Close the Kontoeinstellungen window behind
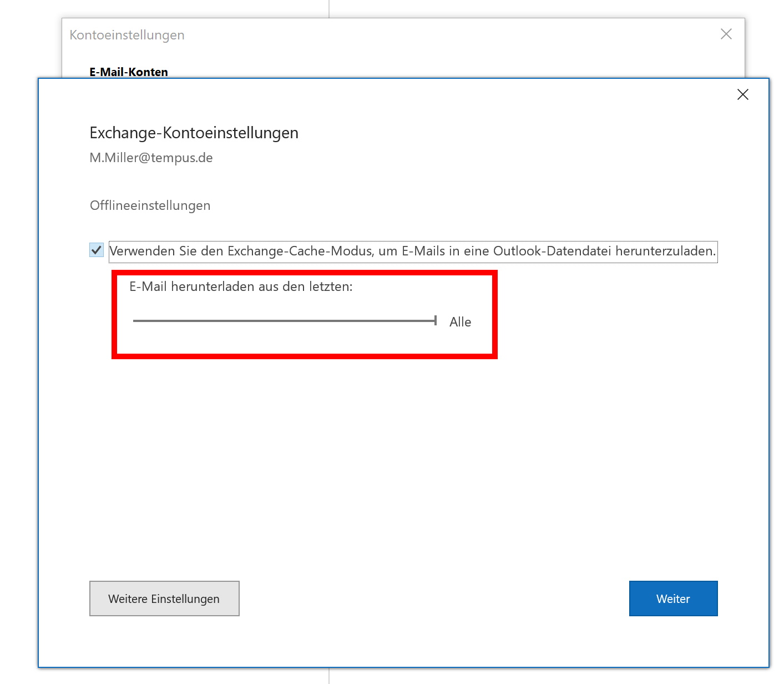This screenshot has height=684, width=784. pos(726,34)
